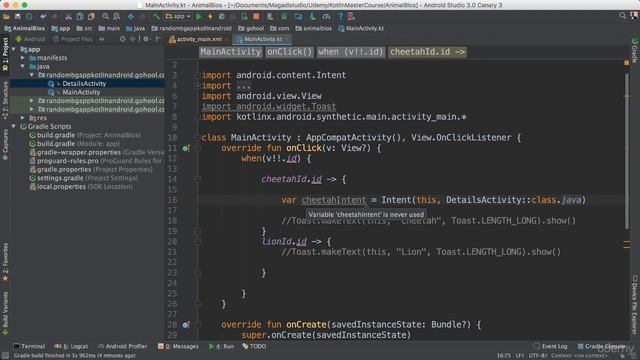Click the MainActivity.kt breadcrumb
640x360 pixels.
(361, 28)
